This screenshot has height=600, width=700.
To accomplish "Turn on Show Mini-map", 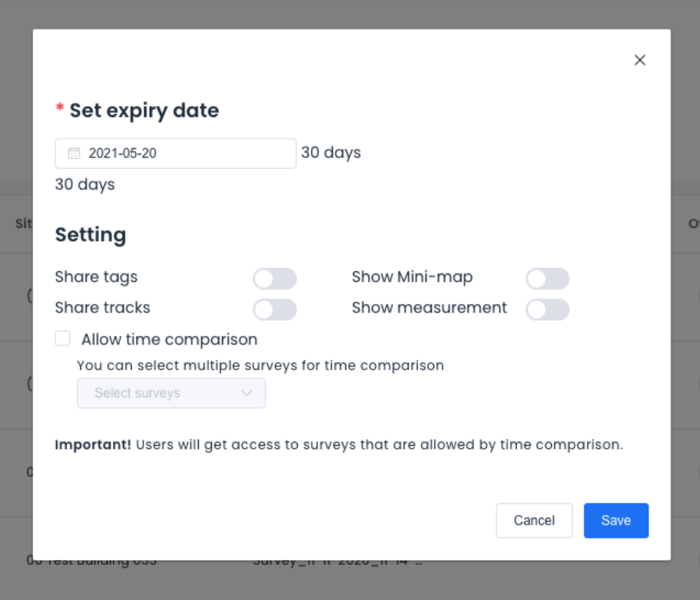I will coord(547,278).
